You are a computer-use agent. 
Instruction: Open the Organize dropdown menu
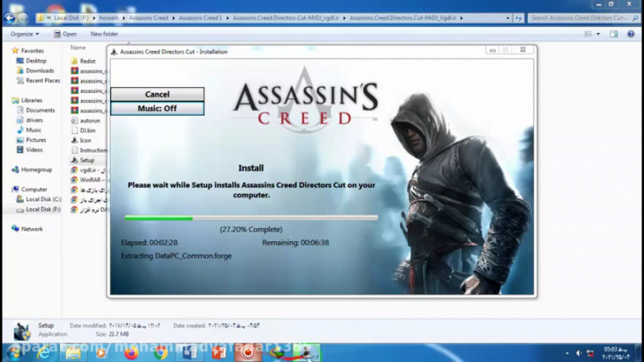24,34
